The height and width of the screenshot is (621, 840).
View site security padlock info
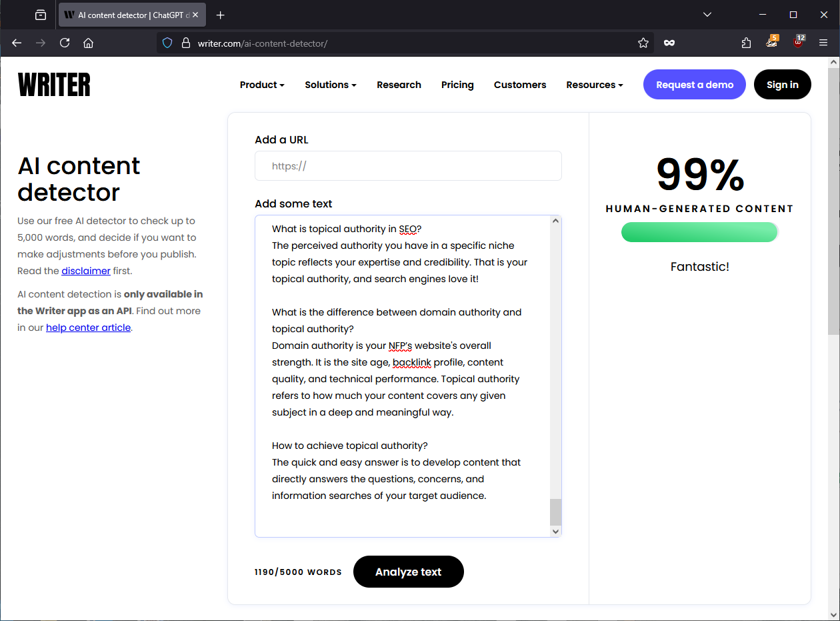(x=185, y=43)
